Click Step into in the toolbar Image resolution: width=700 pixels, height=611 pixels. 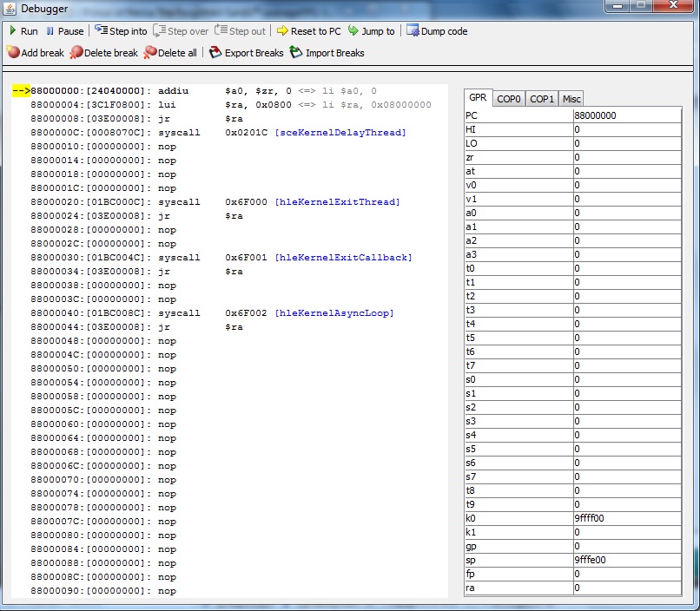click(121, 31)
